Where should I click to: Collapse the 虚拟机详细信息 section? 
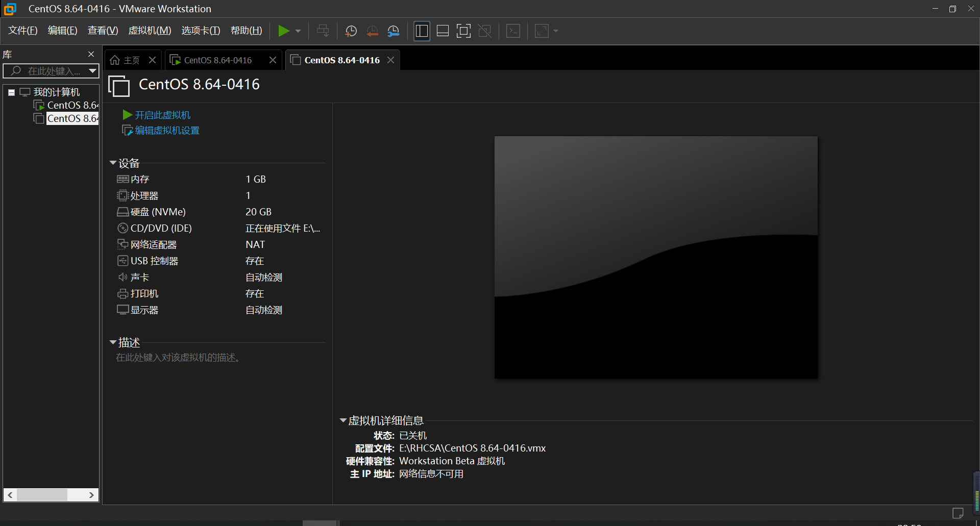click(343, 420)
